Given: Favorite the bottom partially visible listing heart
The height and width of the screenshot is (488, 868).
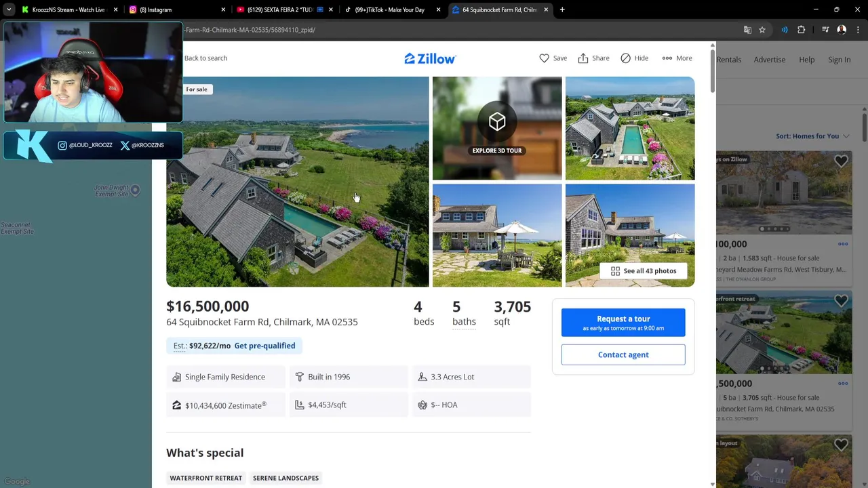Looking at the screenshot, I should [x=841, y=445].
